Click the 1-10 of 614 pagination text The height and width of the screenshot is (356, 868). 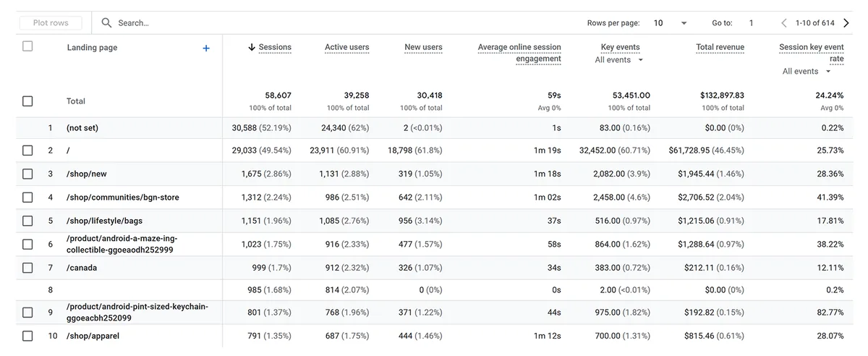tap(814, 23)
